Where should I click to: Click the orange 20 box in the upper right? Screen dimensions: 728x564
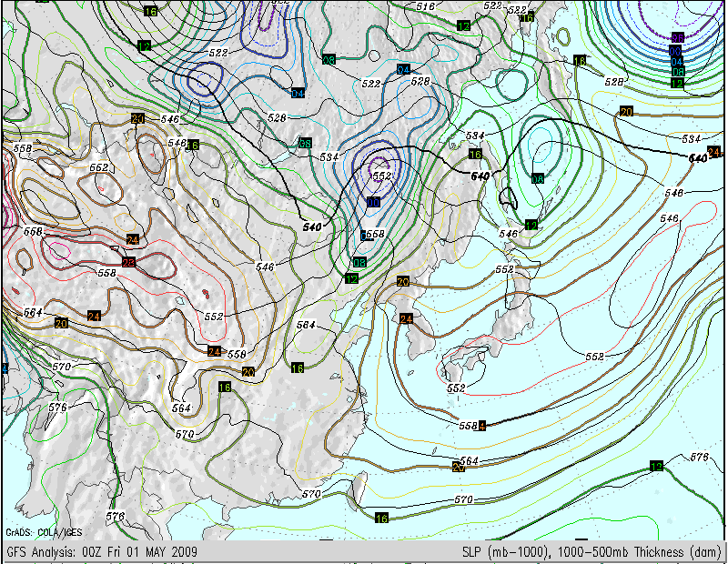(626, 112)
